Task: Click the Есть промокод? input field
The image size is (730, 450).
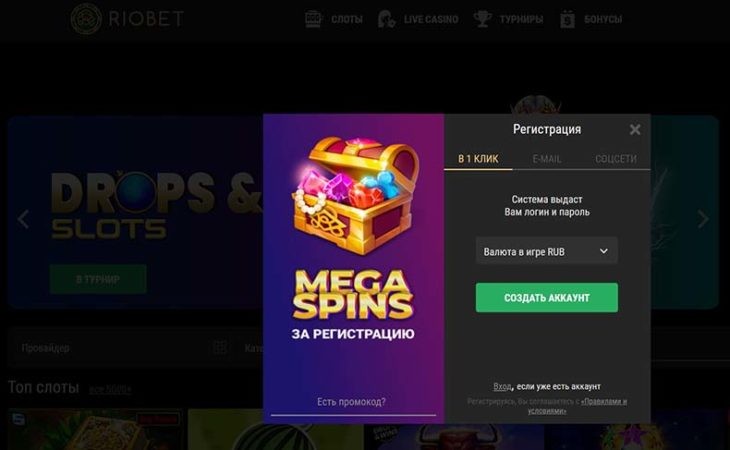Action: point(353,403)
